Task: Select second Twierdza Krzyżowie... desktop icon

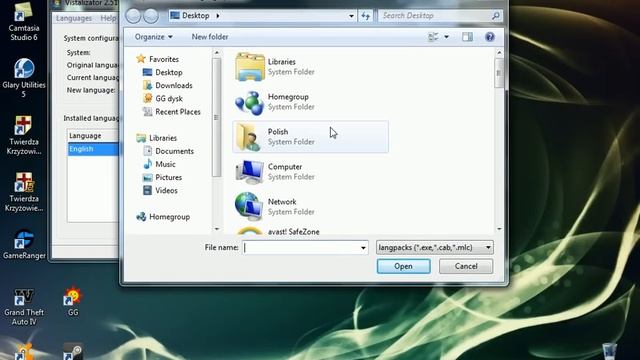Action: tap(24, 192)
